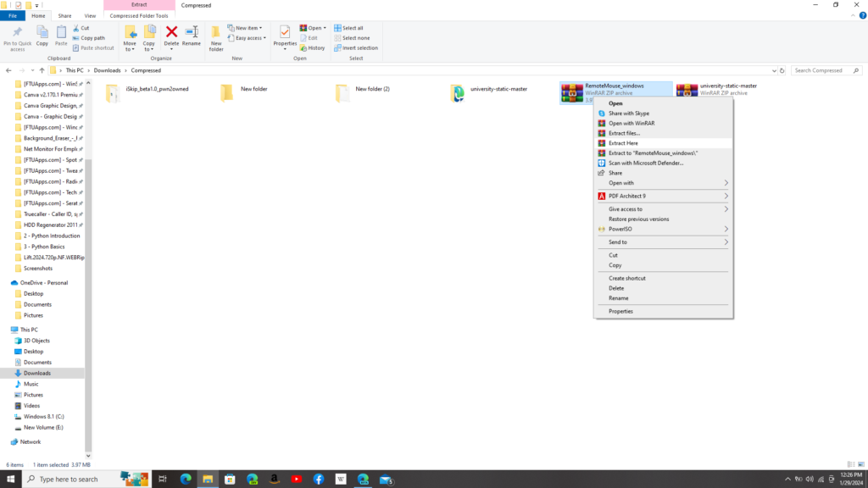Create a New folder from ribbon
868x488 pixels.
click(216, 38)
